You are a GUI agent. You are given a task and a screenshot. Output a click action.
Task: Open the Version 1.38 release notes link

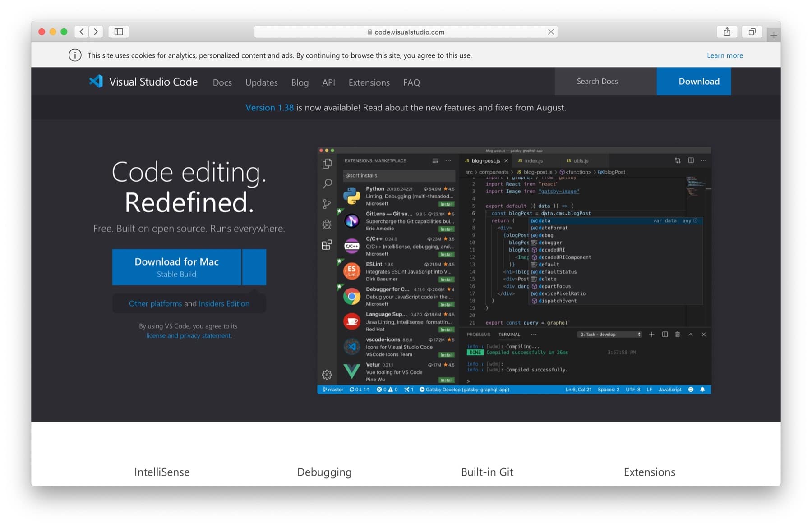coord(269,108)
